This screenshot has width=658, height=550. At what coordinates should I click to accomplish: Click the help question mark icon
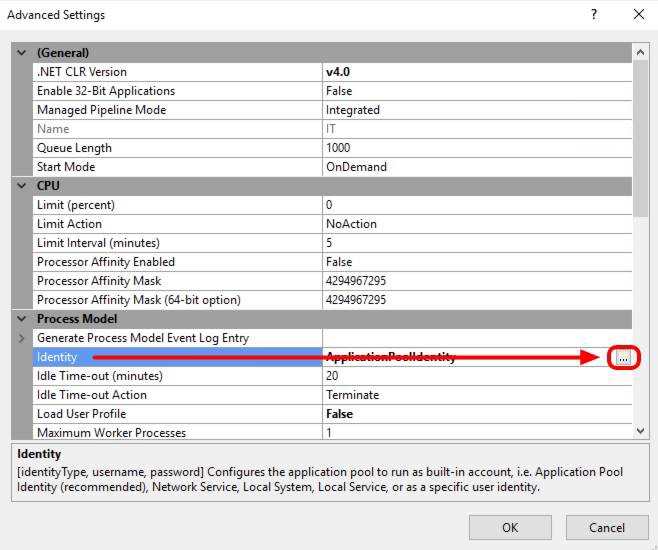click(x=593, y=14)
